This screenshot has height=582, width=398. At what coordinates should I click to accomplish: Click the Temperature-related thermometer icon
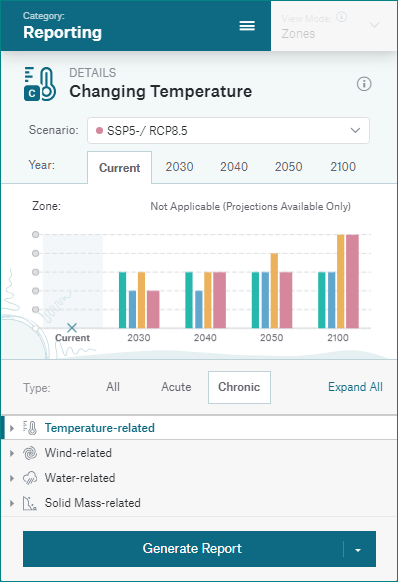coord(30,428)
